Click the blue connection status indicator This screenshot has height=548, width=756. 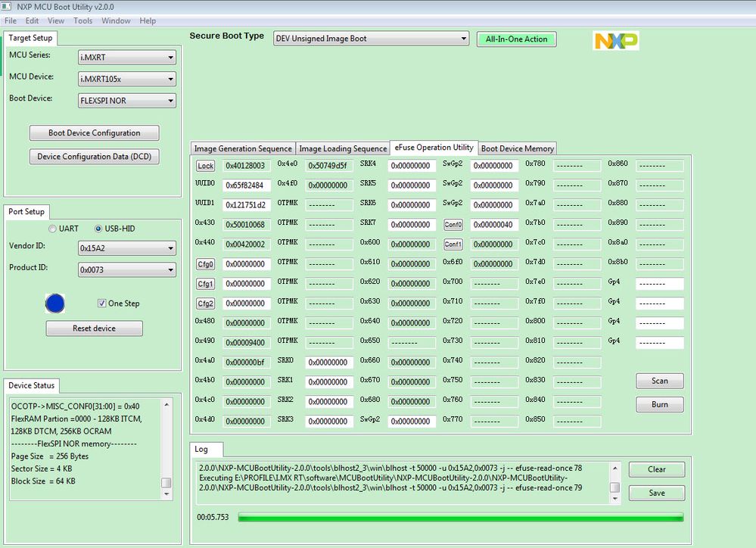pos(55,304)
